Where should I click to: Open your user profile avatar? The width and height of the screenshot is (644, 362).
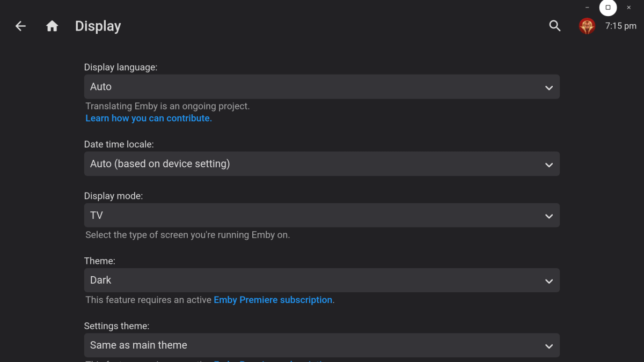point(587,26)
